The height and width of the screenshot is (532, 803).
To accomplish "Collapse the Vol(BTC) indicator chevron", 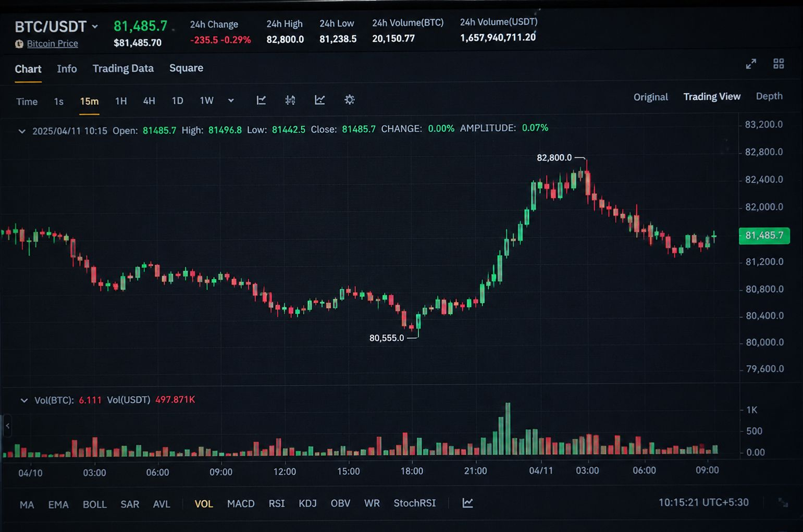I will pos(24,401).
